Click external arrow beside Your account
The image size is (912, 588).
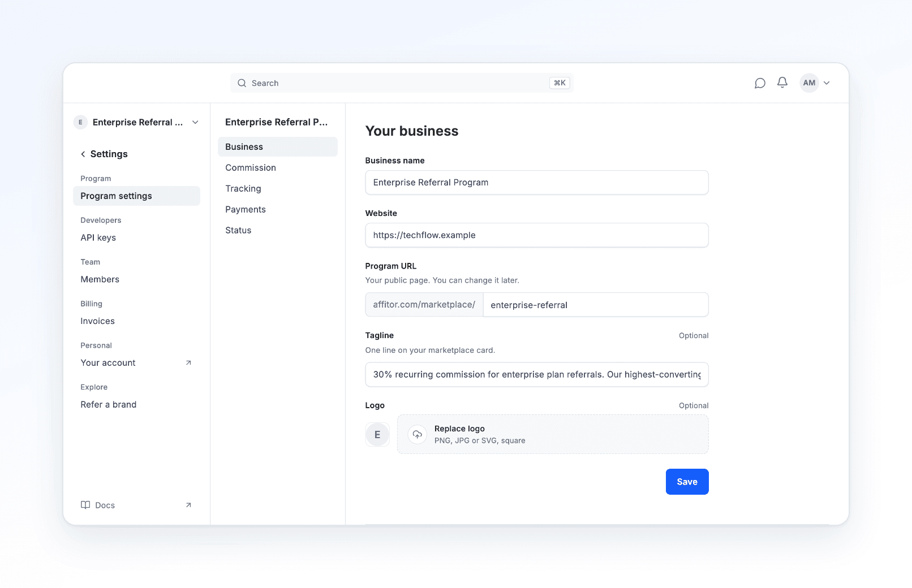pos(188,363)
